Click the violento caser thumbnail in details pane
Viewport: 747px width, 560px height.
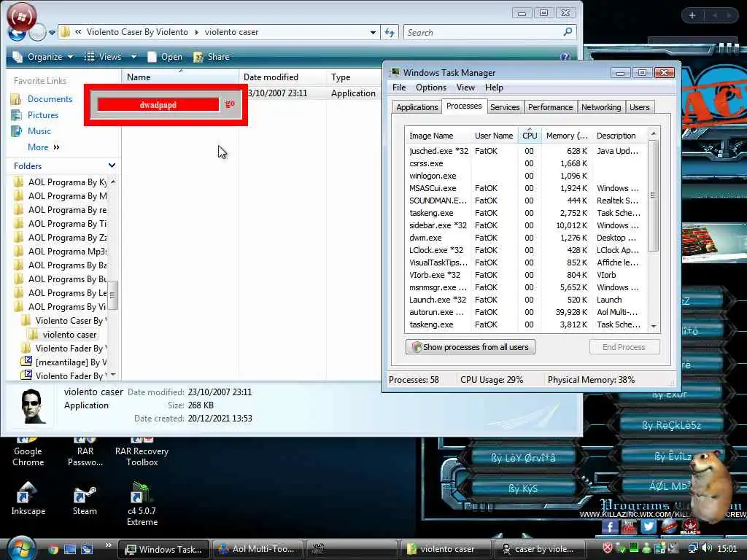click(x=33, y=406)
